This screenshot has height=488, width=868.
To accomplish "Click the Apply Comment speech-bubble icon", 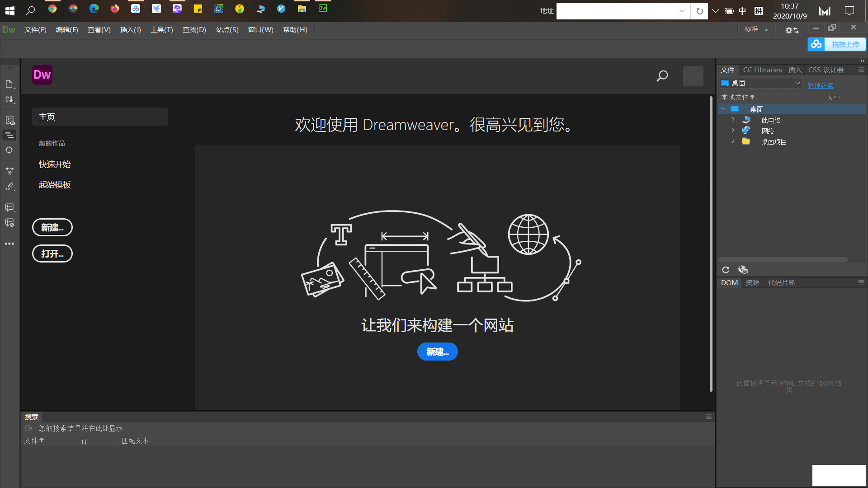I will pos(9,207).
